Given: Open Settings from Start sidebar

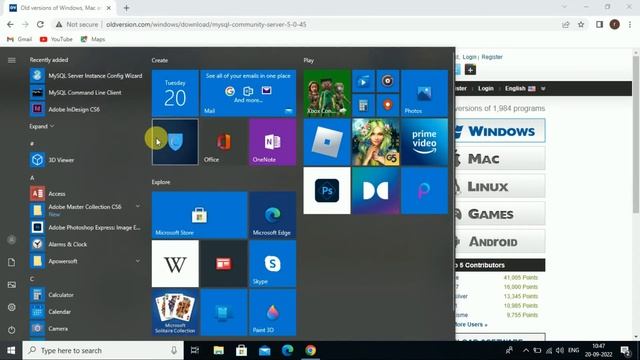Looking at the screenshot, I should coord(11,307).
